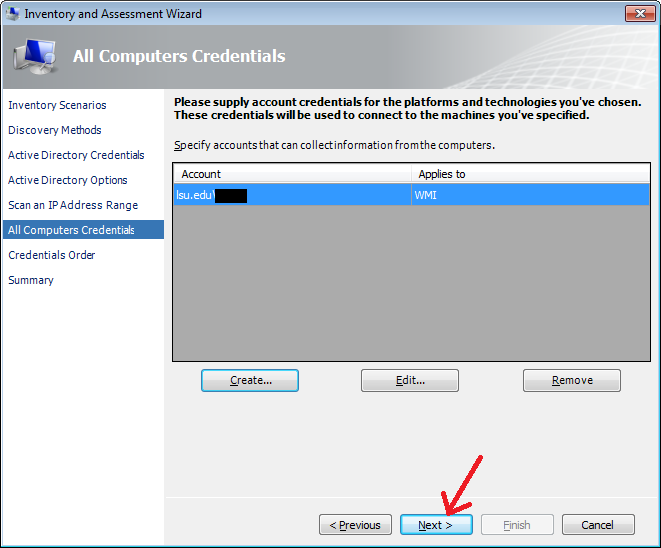The width and height of the screenshot is (661, 548).
Task: Select Active Directory Credentials step
Action: click(76, 155)
